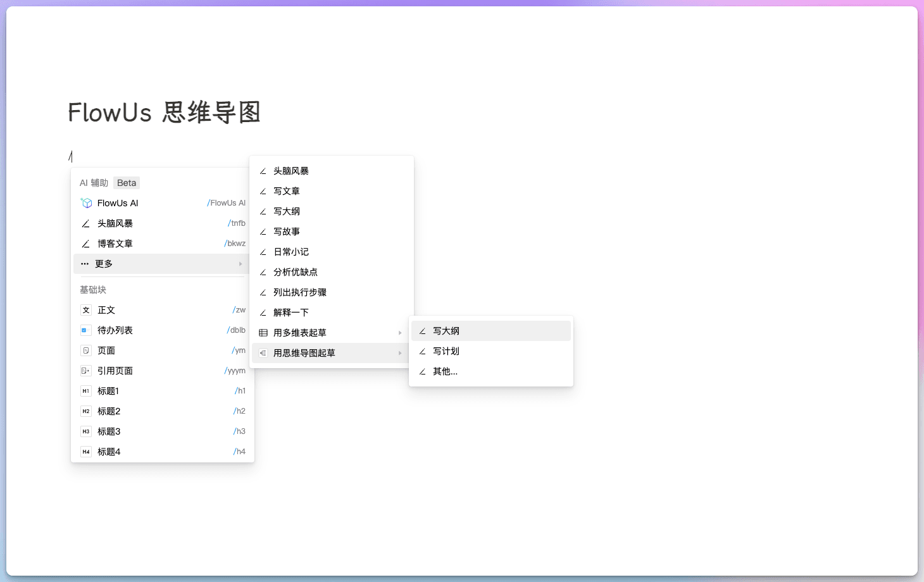Screen dimensions: 924x582
Task: Select 其他... menu entry
Action: (x=491, y=371)
